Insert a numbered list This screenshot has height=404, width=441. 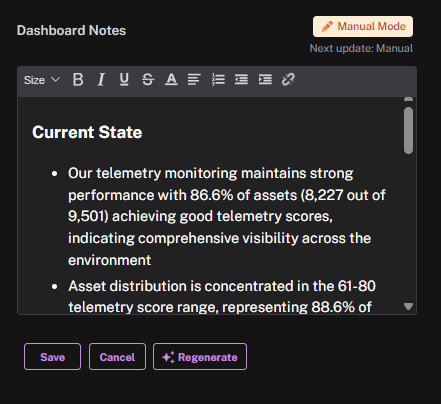(218, 80)
